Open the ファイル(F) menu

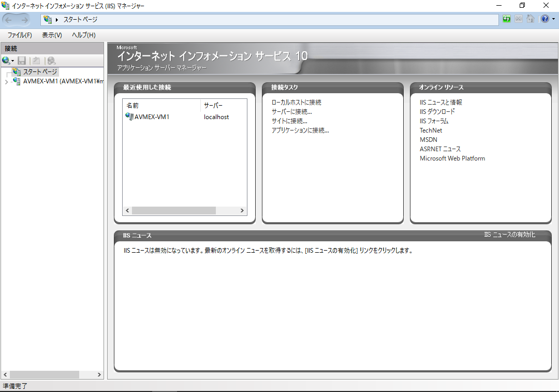20,35
